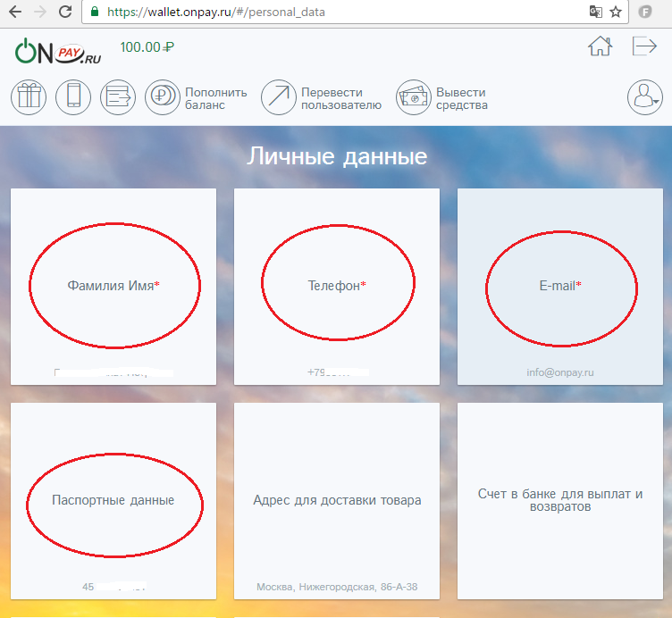Click the bank card transfer icon
The height and width of the screenshot is (618, 672).
tap(118, 96)
